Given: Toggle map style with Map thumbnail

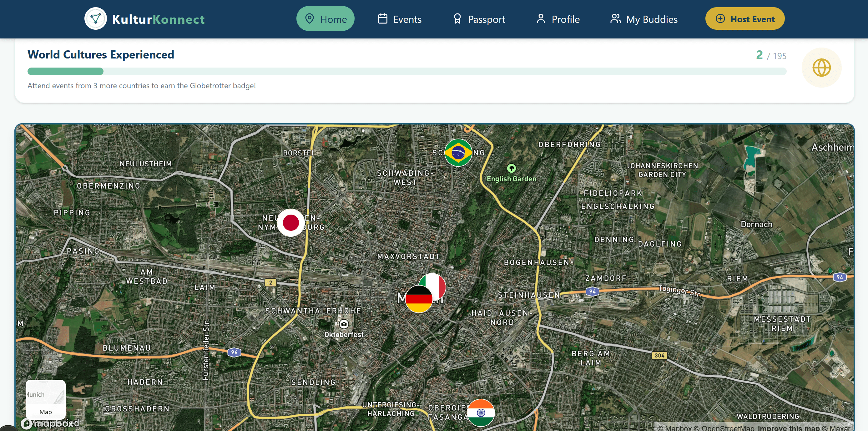Looking at the screenshot, I should 45,399.
